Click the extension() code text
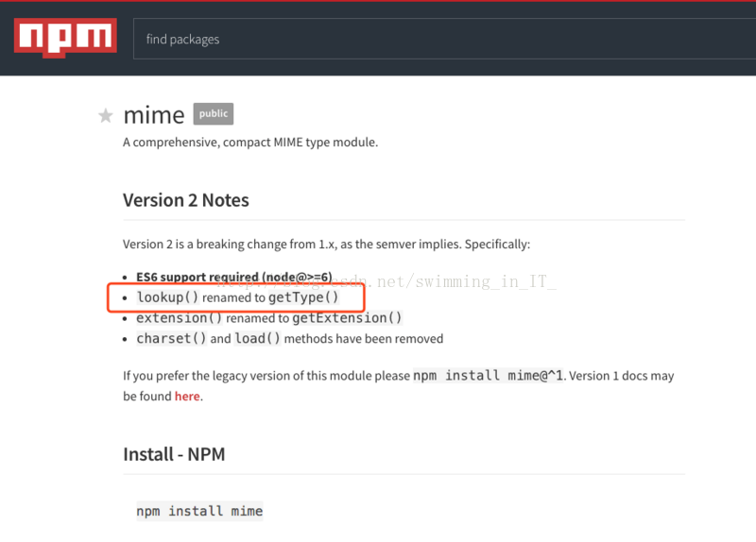 pos(179,318)
